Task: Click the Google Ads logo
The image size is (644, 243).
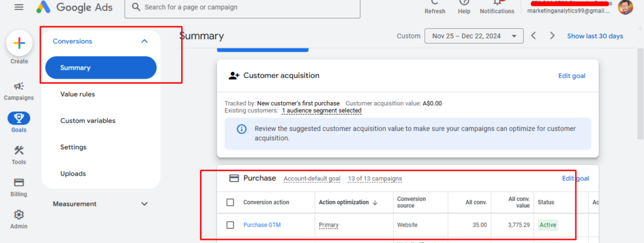Action: click(x=75, y=7)
